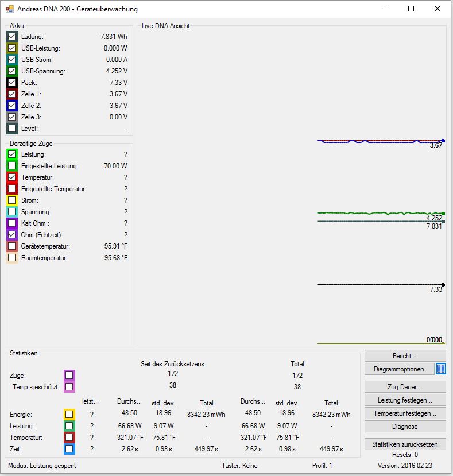Click Leistung festlegen button
This screenshot has width=453, height=476.
[x=405, y=400]
